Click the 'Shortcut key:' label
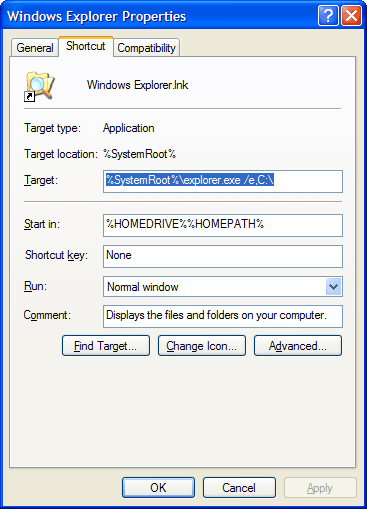 pyautogui.click(x=56, y=255)
